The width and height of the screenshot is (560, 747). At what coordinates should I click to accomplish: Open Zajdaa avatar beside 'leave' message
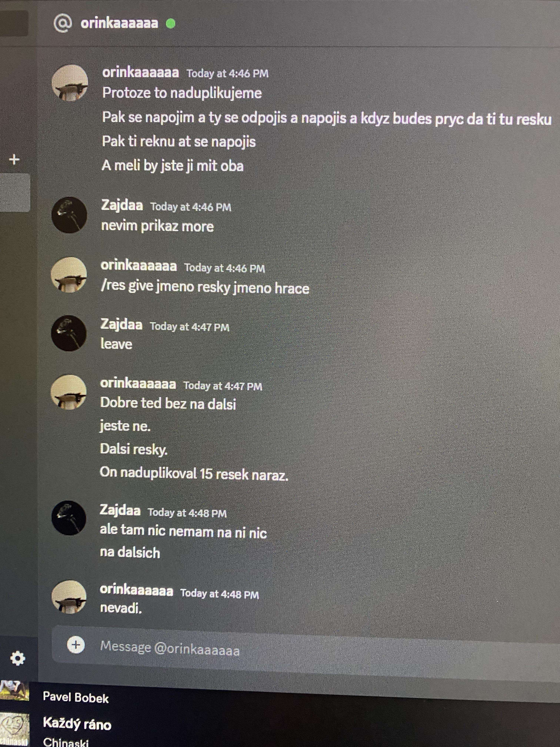coord(69,333)
